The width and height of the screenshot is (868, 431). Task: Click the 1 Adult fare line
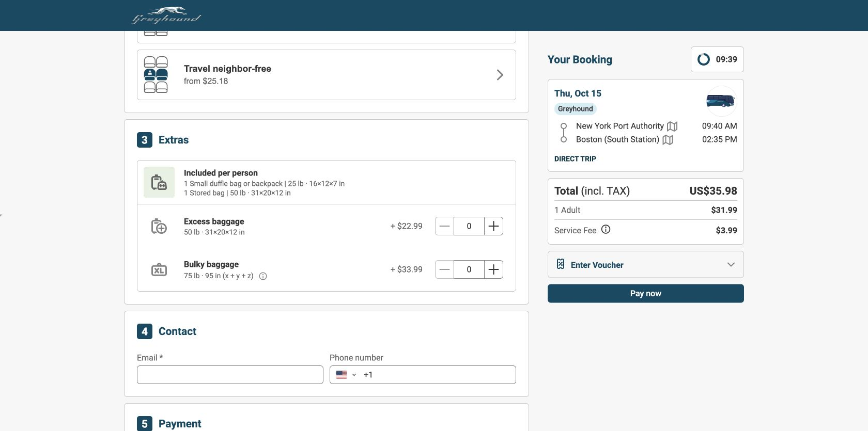tap(646, 210)
